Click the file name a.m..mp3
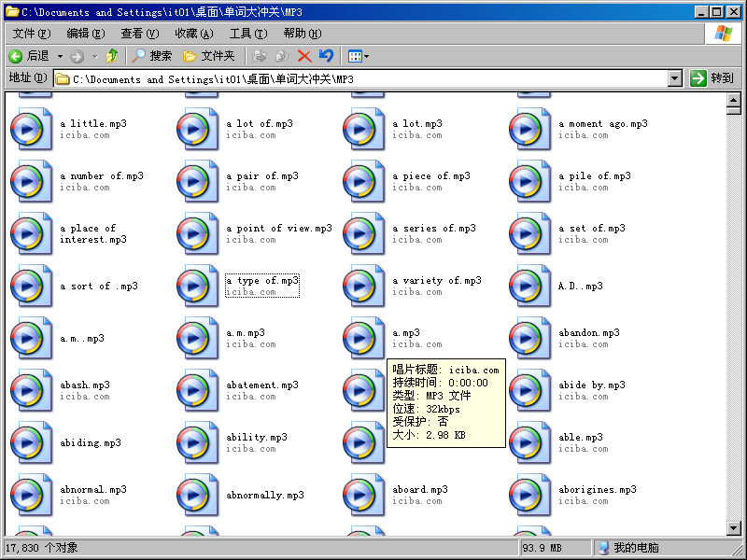 point(82,339)
